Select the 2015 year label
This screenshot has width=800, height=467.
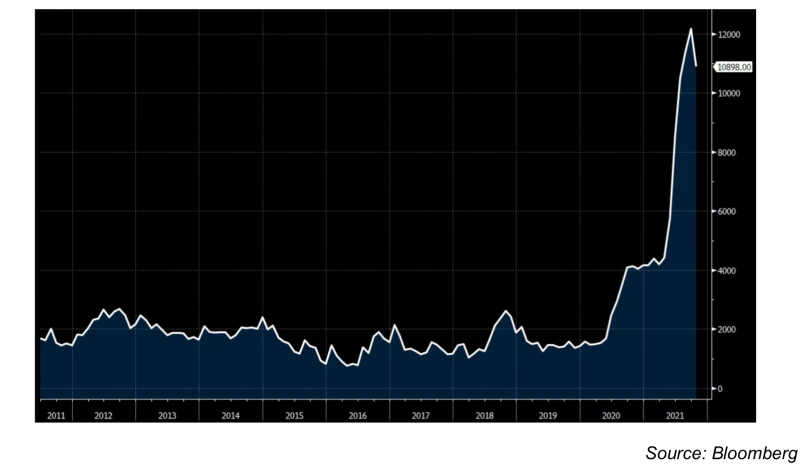(x=294, y=414)
